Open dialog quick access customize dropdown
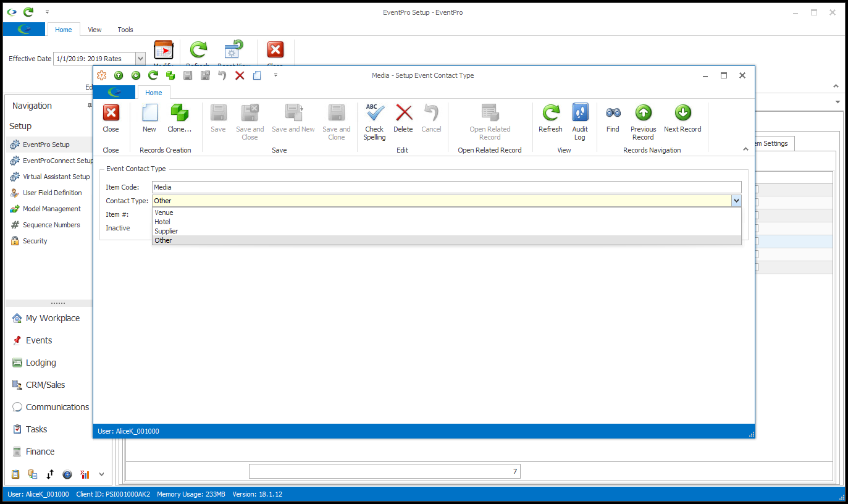Image resolution: width=848 pixels, height=504 pixels. 275,75
